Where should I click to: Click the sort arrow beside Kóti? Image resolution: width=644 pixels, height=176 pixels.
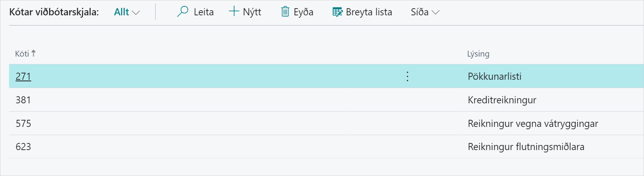(33, 53)
